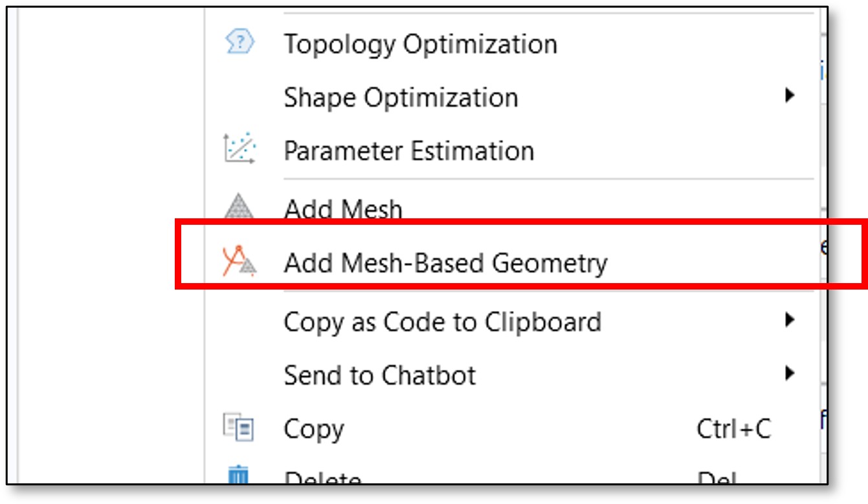Click the blue Delete trash icon

tap(238, 477)
